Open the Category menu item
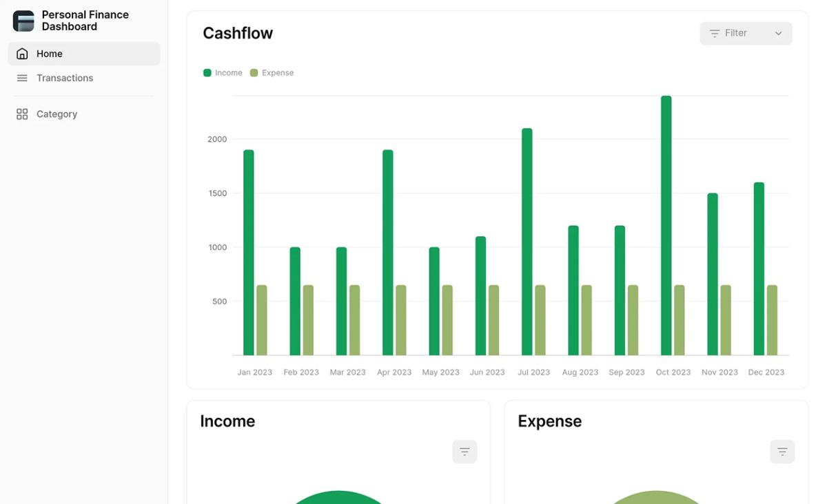The image size is (827, 504). click(x=84, y=114)
